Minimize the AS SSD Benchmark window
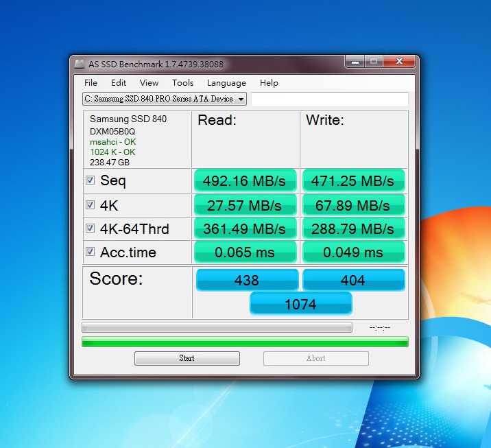Viewport: 491px width, 448px height. coord(355,61)
